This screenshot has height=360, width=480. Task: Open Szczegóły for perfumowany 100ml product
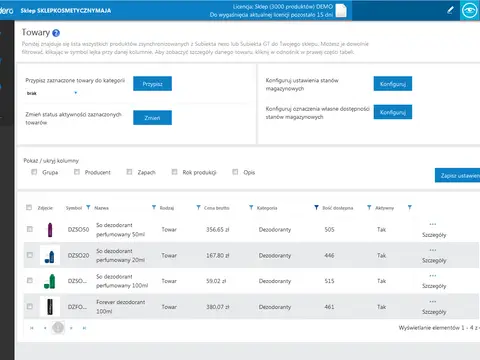[x=434, y=286]
